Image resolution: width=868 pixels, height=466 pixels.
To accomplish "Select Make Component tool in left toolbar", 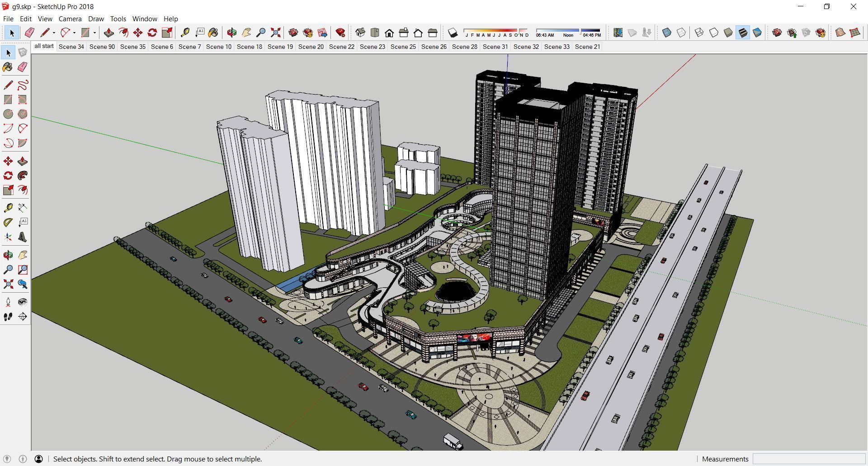I will [x=23, y=52].
